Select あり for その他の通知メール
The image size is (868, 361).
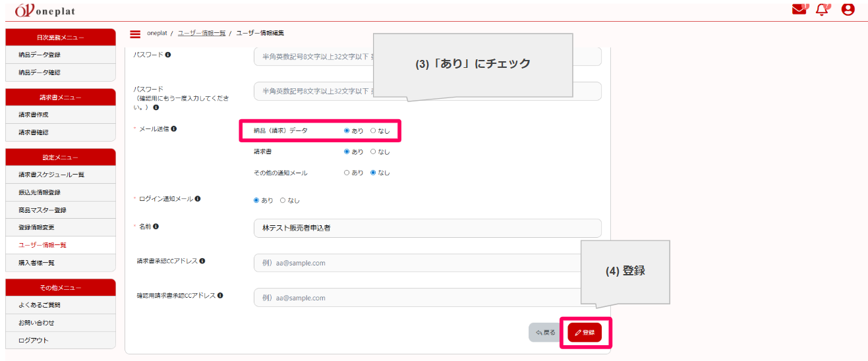[x=347, y=173]
